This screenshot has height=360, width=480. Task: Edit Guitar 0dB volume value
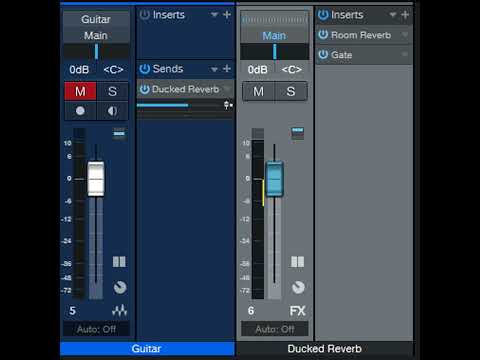[x=79, y=70]
